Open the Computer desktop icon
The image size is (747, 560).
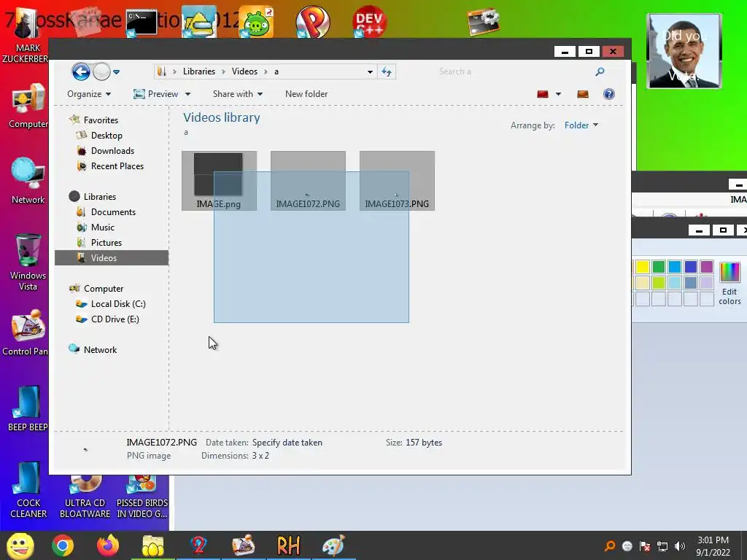(28, 106)
